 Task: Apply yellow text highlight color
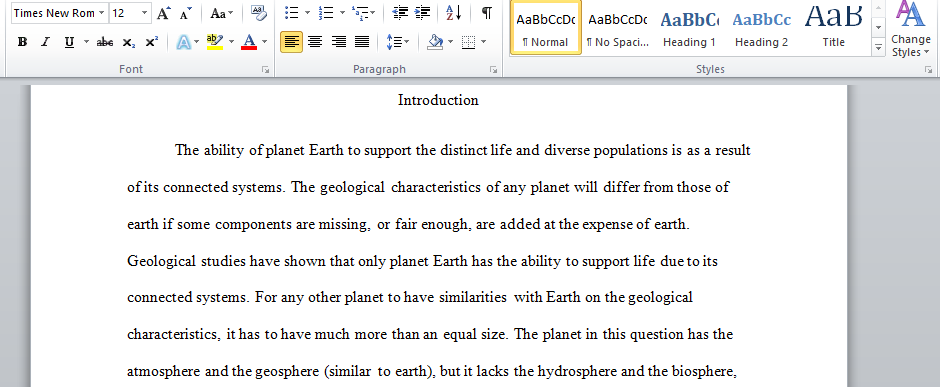[x=214, y=42]
